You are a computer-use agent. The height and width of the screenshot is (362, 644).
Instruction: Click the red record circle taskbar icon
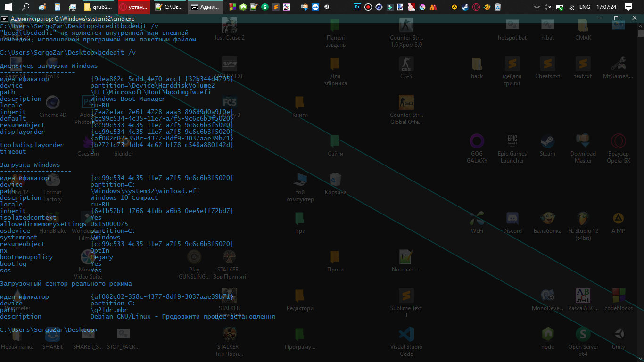click(368, 7)
